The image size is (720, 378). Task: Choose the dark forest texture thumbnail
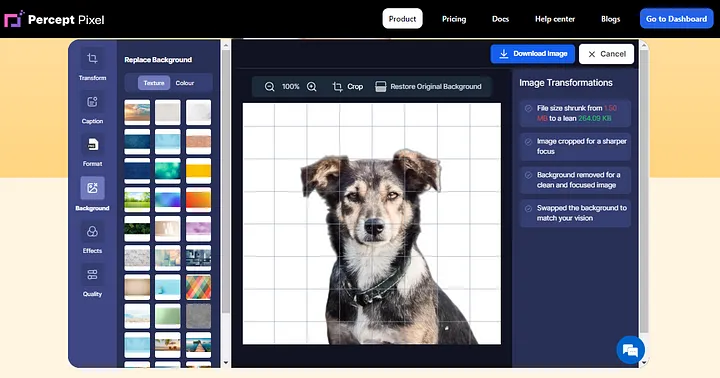137,229
